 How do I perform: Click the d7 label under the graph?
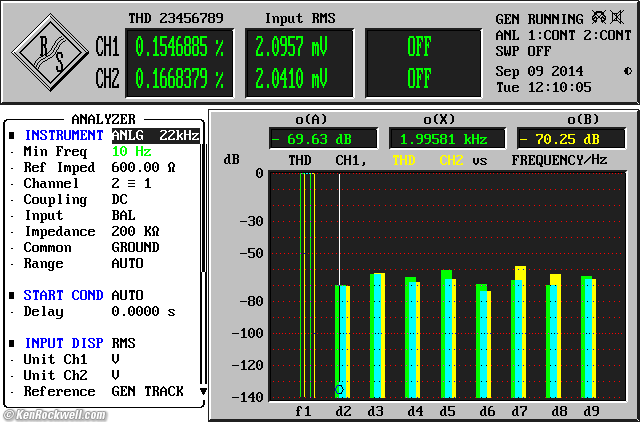tap(519, 411)
